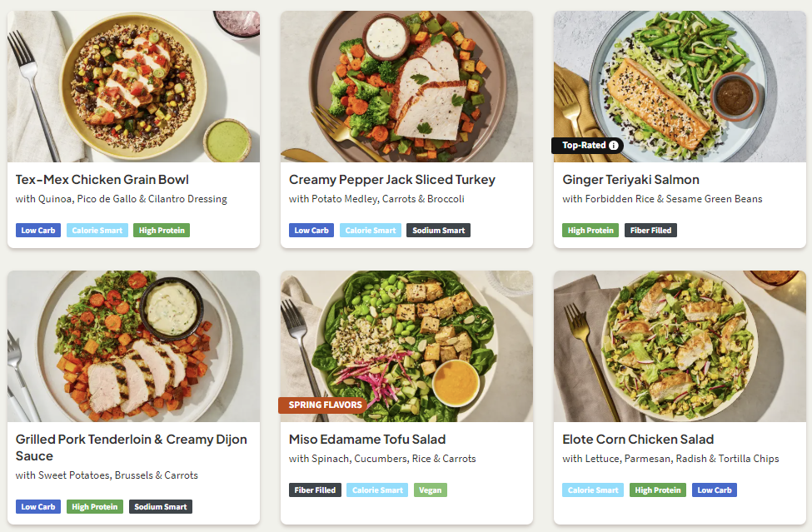
Task: Click the Miso Edamame Tofu Salad title
Action: [x=367, y=440]
